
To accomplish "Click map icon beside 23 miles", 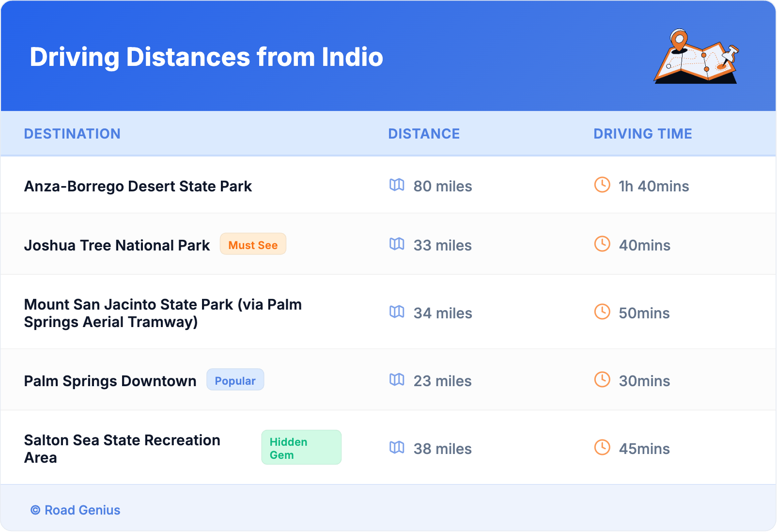I will coord(397,380).
